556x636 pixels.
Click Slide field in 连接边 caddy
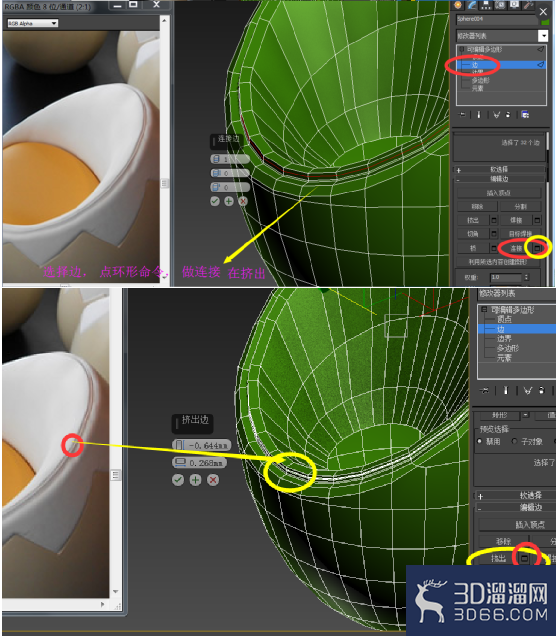pyautogui.click(x=230, y=187)
